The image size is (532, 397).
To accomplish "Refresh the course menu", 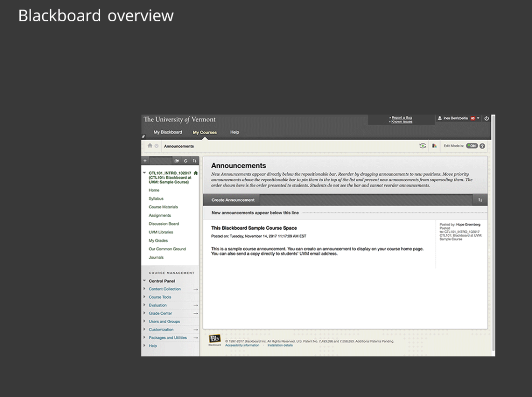I will pos(185,161).
